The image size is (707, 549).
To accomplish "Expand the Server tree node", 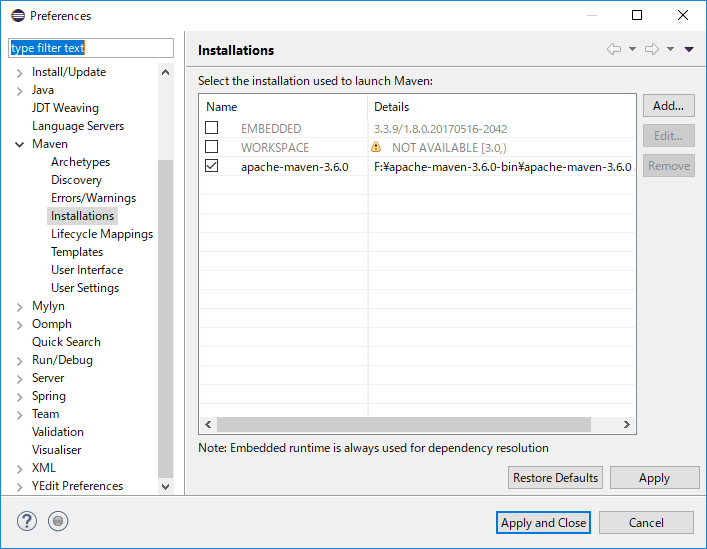I will (19, 379).
